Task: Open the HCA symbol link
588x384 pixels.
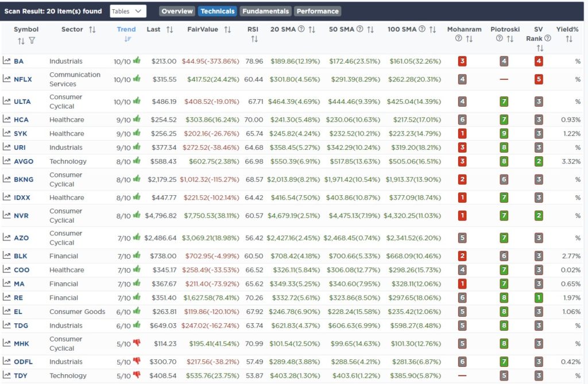Action: pyautogui.click(x=21, y=119)
